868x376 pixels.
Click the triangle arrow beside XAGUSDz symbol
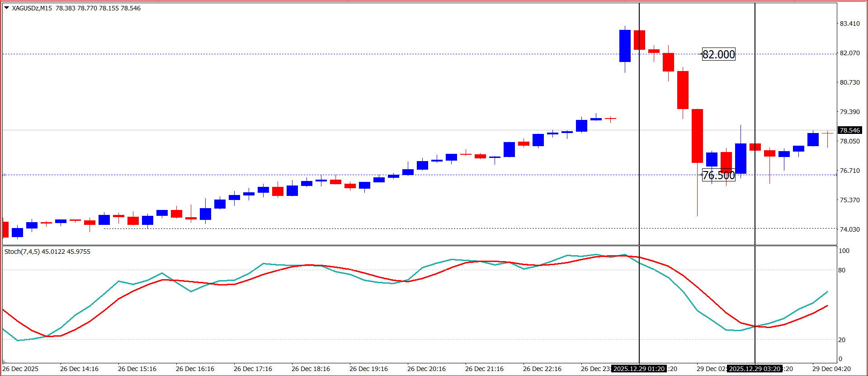pos(6,8)
